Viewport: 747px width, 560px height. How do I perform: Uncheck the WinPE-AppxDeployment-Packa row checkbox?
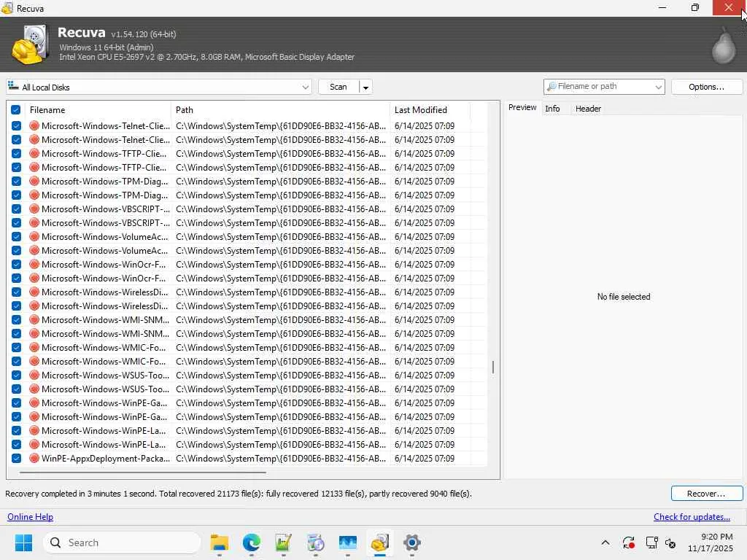tap(16, 458)
